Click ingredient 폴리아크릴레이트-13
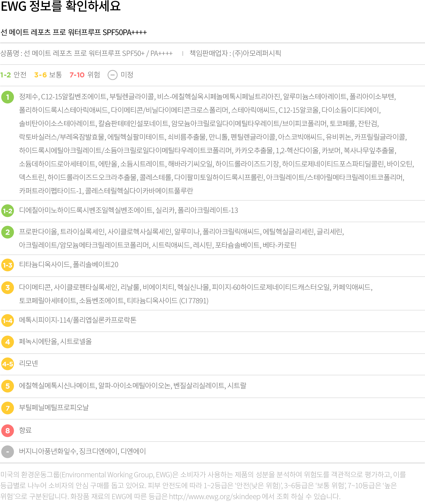This screenshot has height=504, width=425. [x=208, y=211]
